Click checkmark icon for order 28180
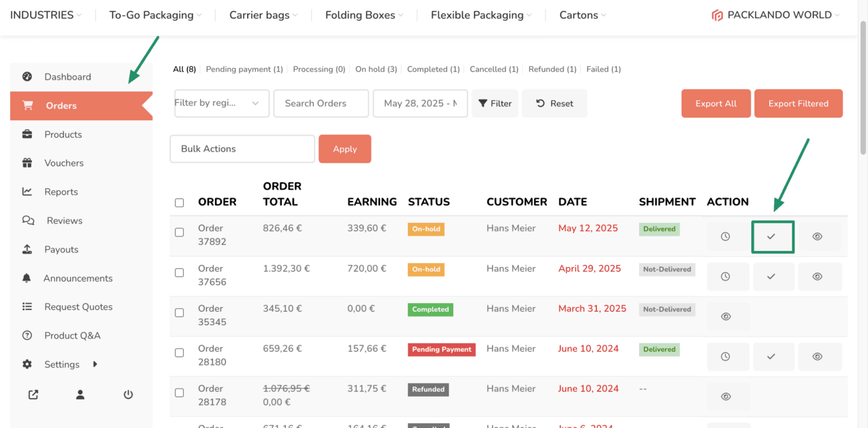The width and height of the screenshot is (868, 428). point(772,357)
